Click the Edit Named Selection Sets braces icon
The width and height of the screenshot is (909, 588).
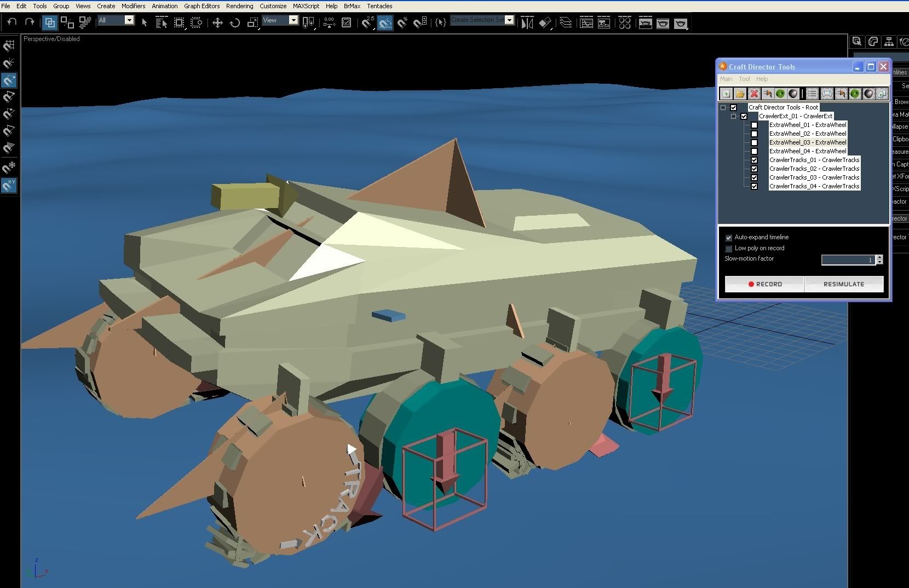click(440, 22)
